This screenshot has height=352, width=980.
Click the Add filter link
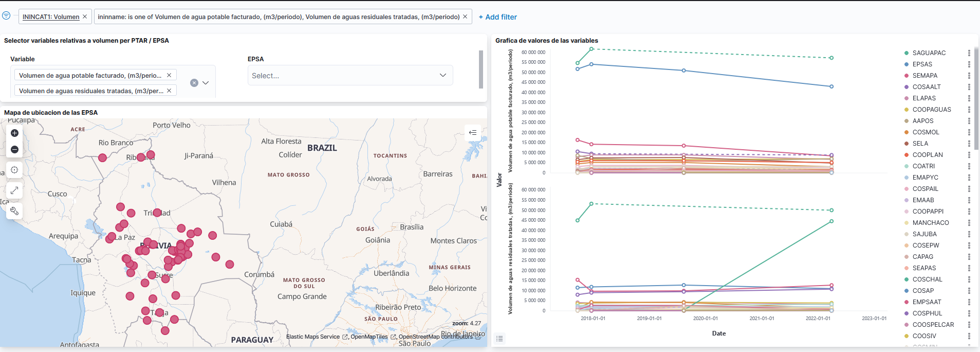497,17
